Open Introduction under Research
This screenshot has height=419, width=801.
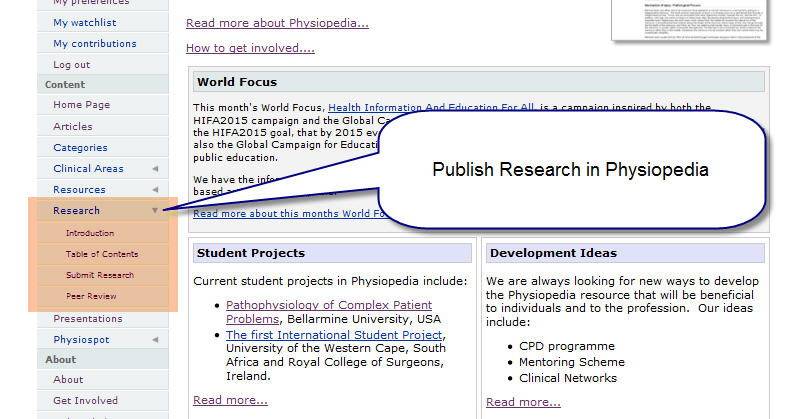coord(90,233)
